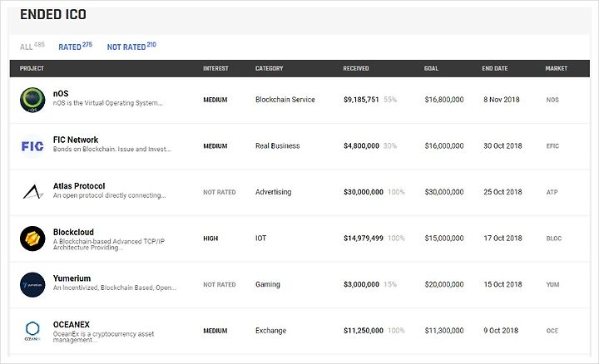Click the 25 Oct 2018 end date
599x364 pixels.
[x=502, y=192]
